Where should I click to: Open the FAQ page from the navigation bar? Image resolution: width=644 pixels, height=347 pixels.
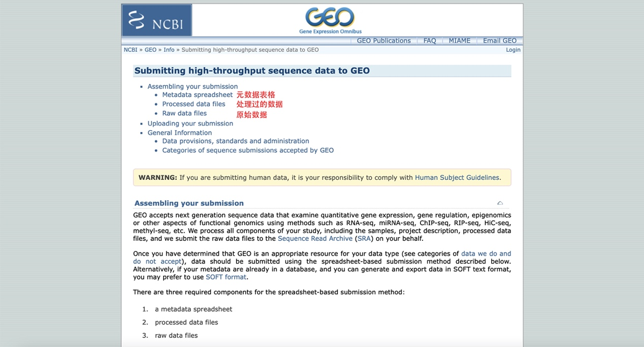pos(429,41)
